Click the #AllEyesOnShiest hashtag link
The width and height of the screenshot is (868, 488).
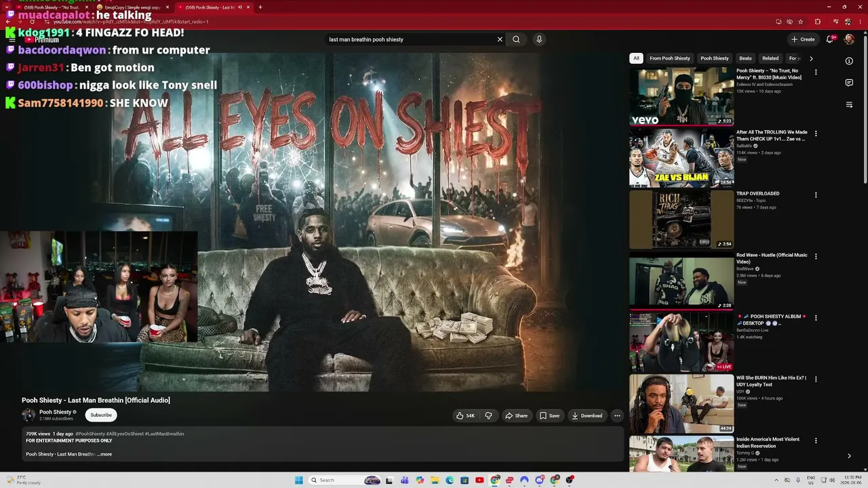coord(125,434)
